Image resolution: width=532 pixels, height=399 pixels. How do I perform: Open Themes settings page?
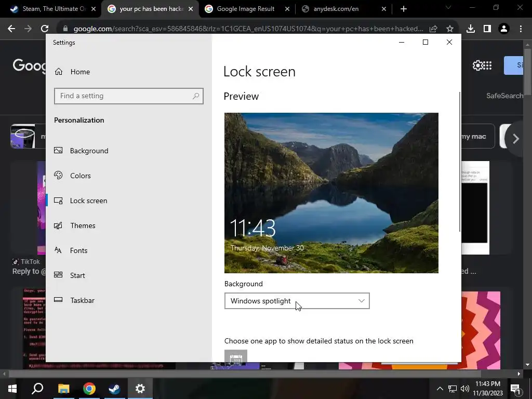click(75, 225)
